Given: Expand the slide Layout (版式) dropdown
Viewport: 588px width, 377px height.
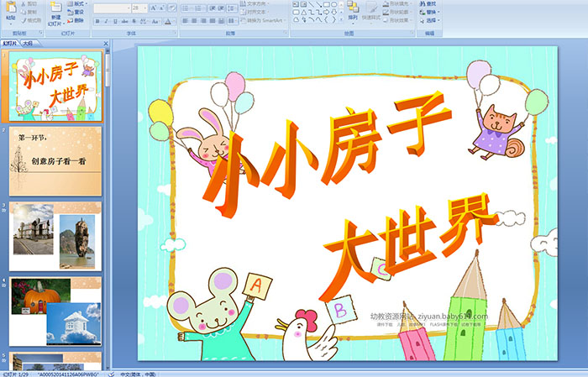Looking at the screenshot, I should point(77,4).
